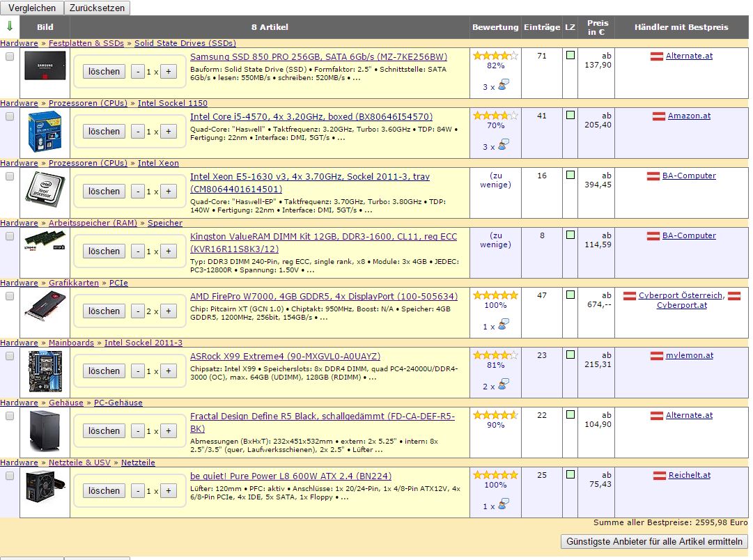Click the Austria flag next to Alternate.at for Samsung SSD
The width and height of the screenshot is (753, 560).
pos(656,56)
